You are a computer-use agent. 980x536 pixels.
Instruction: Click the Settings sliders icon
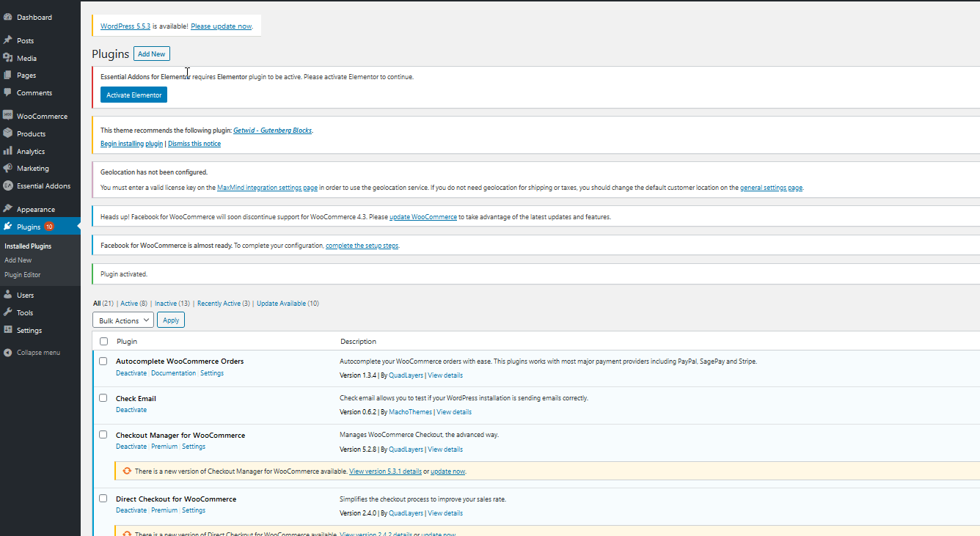(8, 330)
